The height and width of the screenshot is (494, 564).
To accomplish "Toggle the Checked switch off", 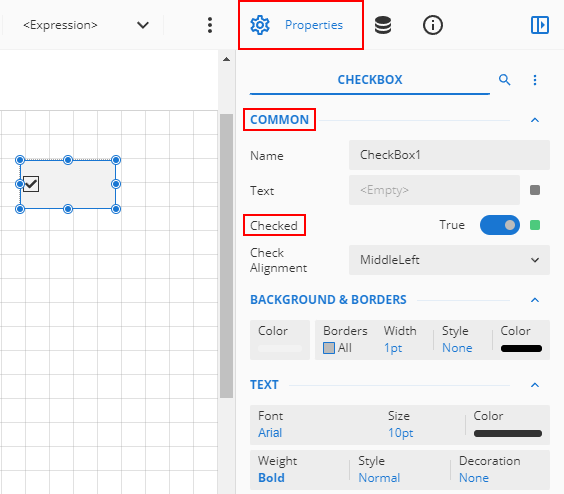I will [500, 225].
